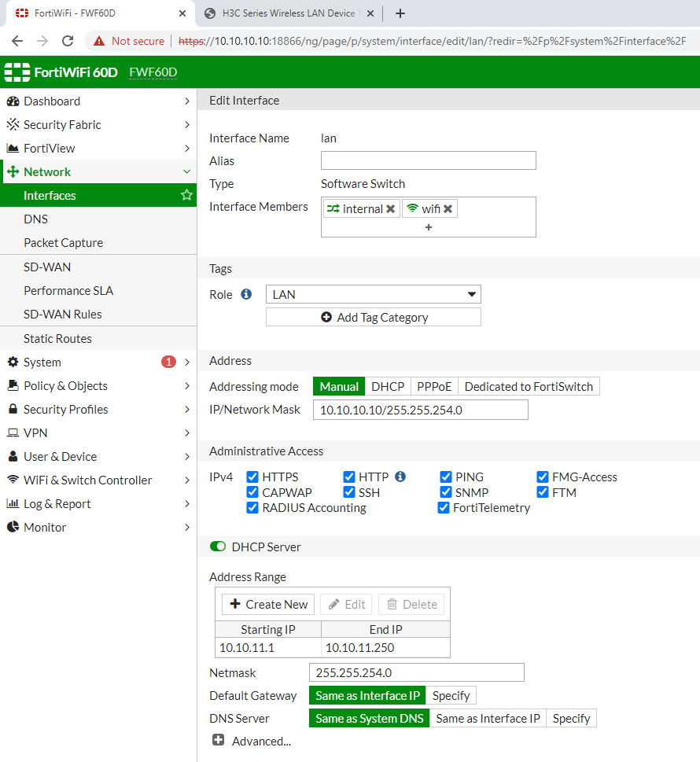700x762 pixels.
Task: Turn off the DHCP Server toggle
Action: 218,547
